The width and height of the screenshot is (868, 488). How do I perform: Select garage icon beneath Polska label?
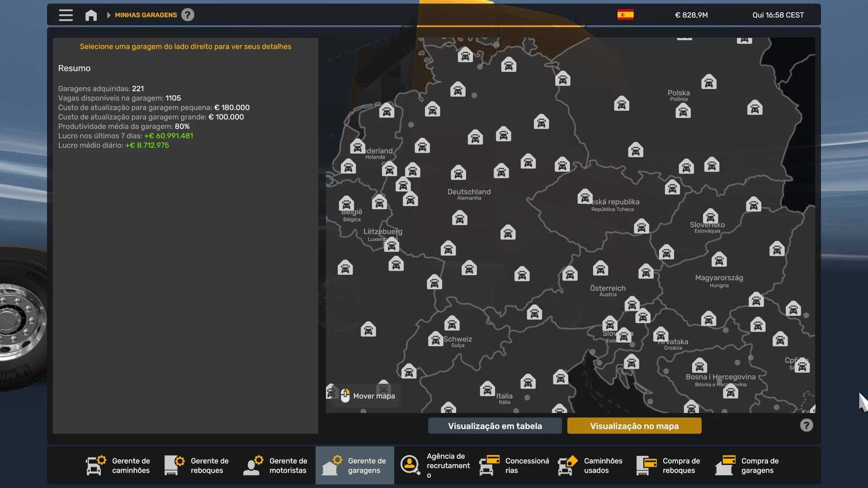pyautogui.click(x=683, y=111)
